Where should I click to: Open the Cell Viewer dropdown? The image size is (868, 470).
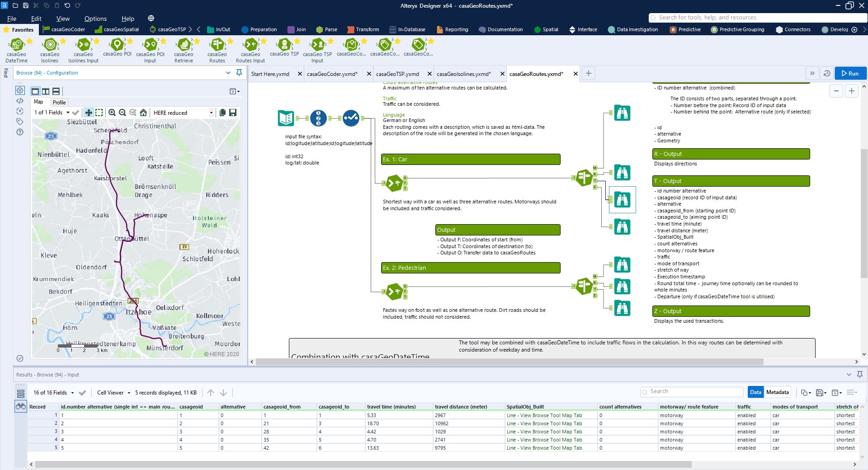129,393
